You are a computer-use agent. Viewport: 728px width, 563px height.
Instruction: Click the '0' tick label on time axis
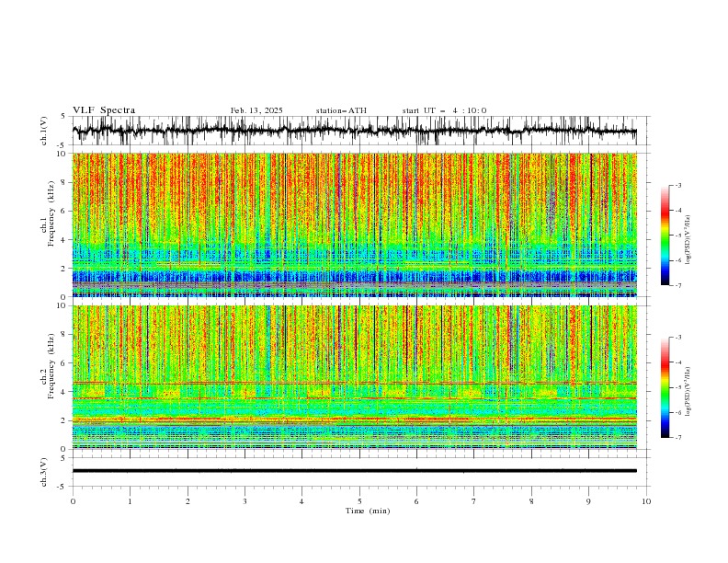[x=73, y=501]
